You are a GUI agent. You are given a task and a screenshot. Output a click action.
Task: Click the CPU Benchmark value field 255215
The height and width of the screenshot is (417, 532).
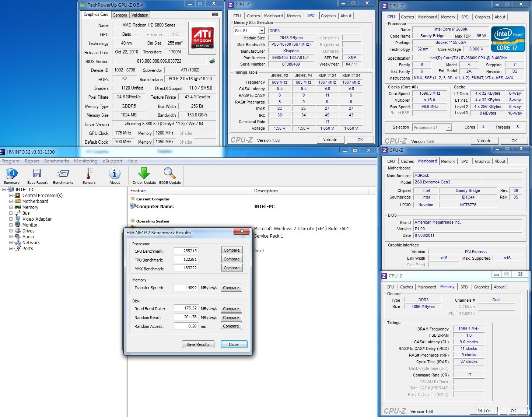pos(186,251)
